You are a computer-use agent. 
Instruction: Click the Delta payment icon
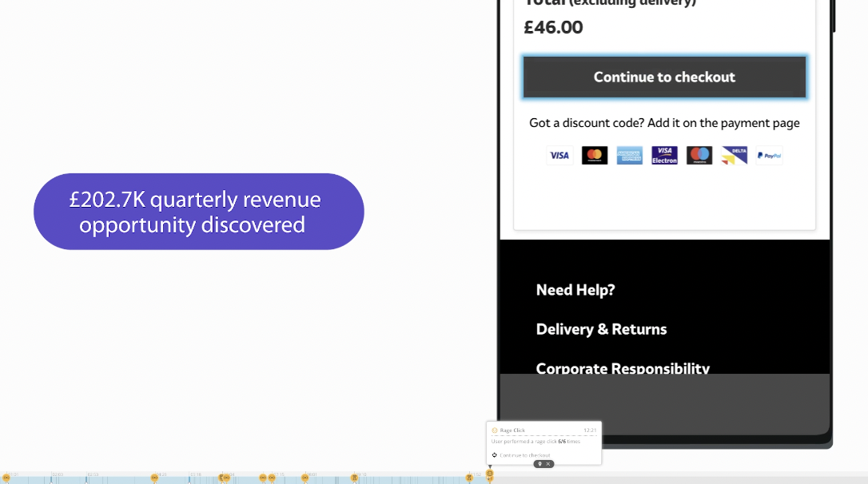(734, 155)
